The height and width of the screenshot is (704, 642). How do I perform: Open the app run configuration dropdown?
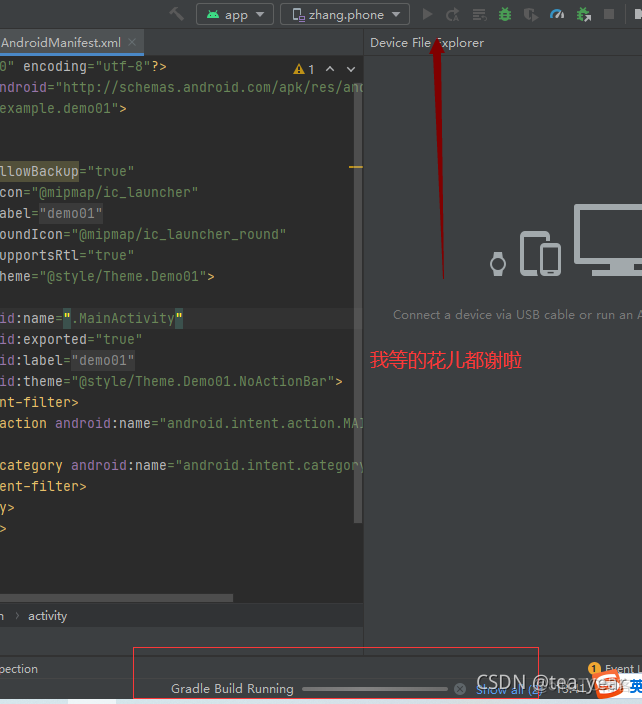pyautogui.click(x=235, y=14)
